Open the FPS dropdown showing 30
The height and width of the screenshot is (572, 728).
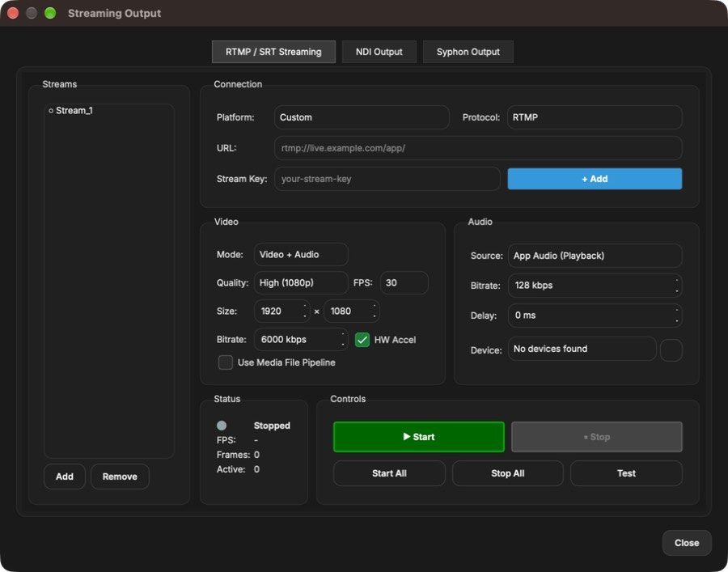[x=404, y=282]
